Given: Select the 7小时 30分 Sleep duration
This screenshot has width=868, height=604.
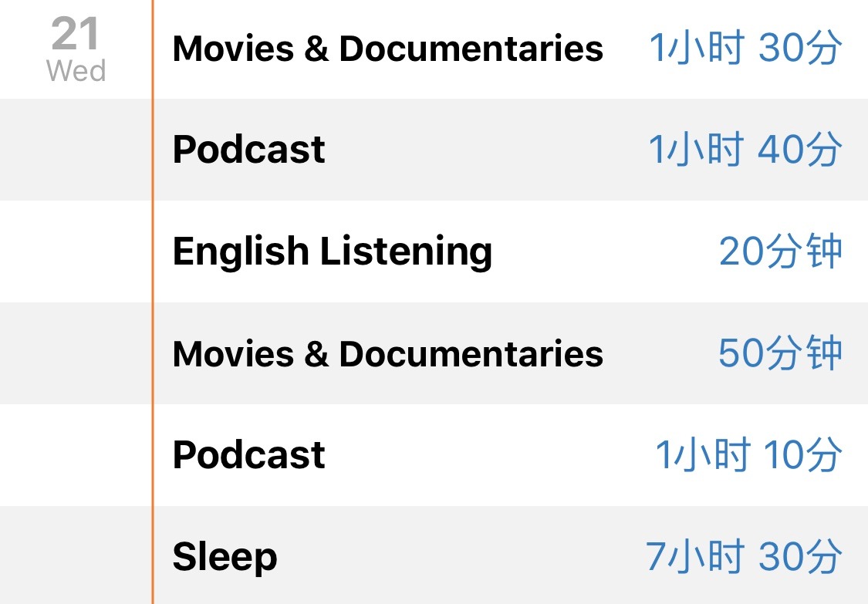Looking at the screenshot, I should 744,556.
